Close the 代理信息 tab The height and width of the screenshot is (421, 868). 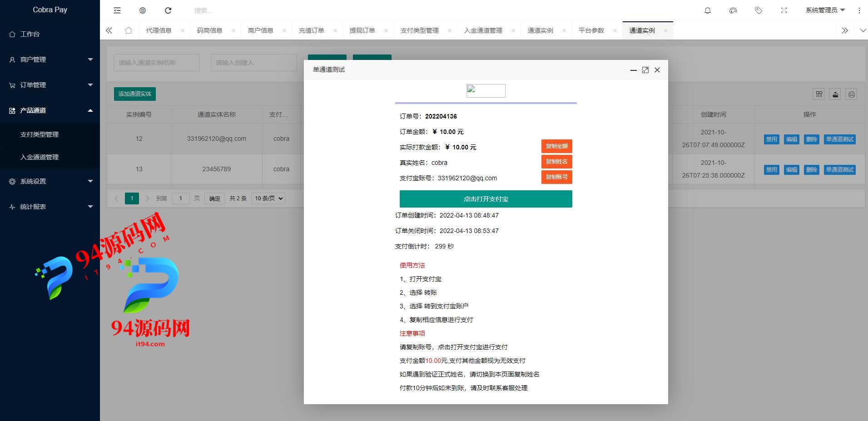pyautogui.click(x=183, y=30)
